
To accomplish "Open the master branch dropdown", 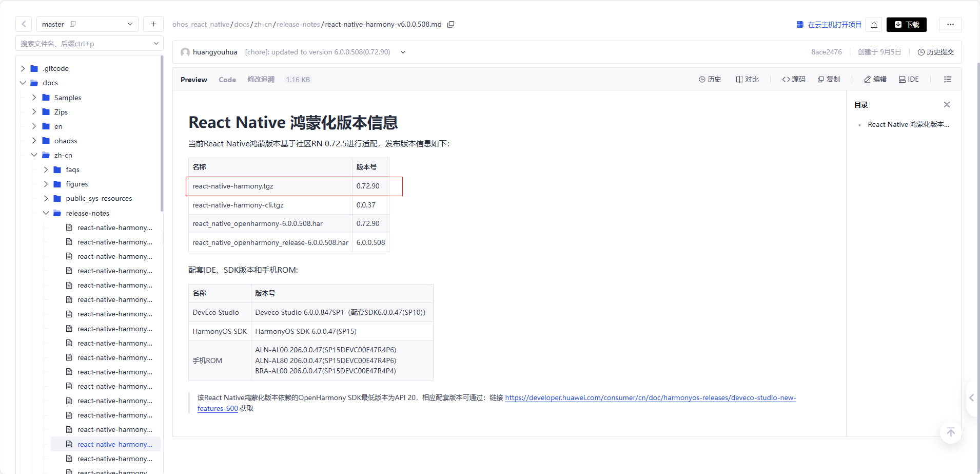I will 87,24.
